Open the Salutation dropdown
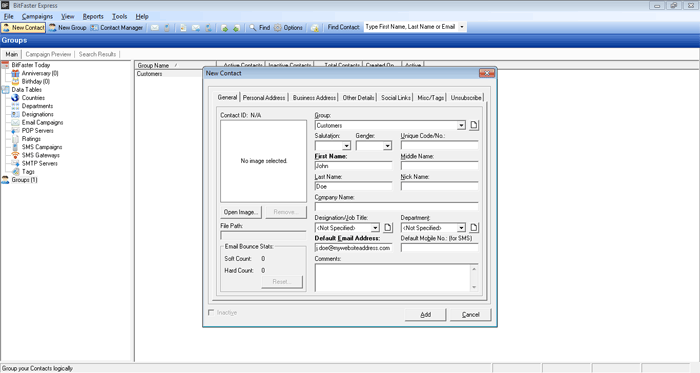Viewport: 700px width, 373px height. click(x=346, y=146)
